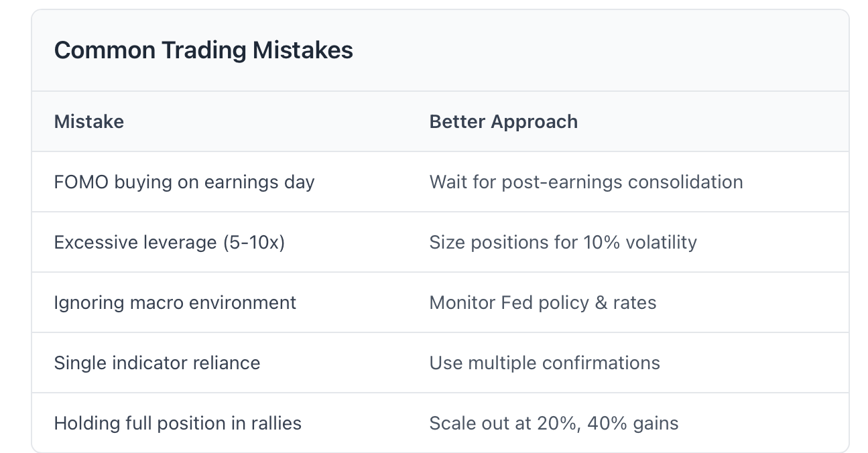868x453 pixels.
Task: Click Monitor Fed policy & rates cell
Action: pyautogui.click(x=543, y=302)
